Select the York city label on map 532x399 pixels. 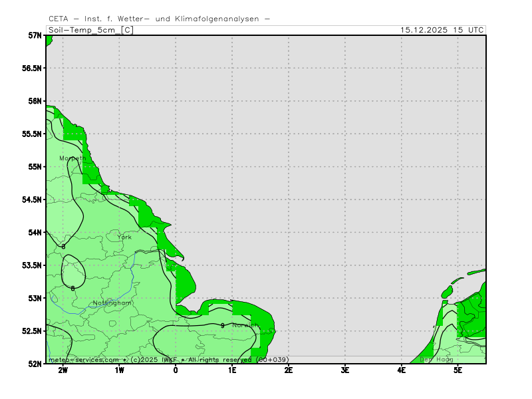[124, 237]
